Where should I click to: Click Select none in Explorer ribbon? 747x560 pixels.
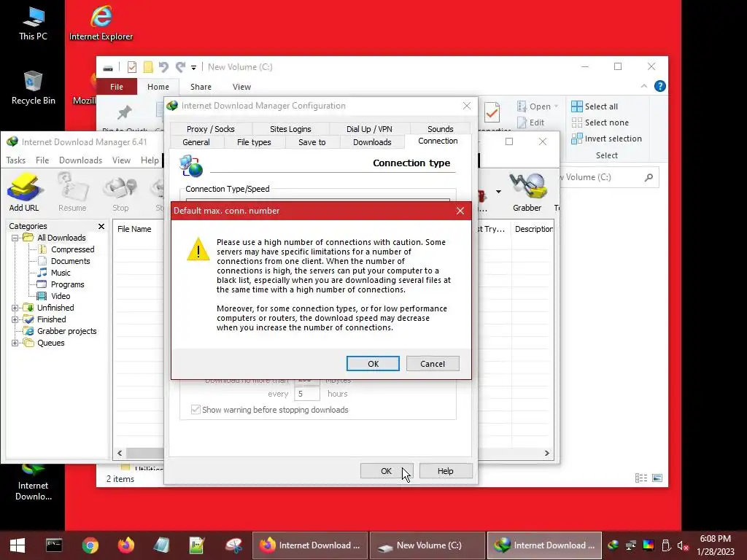[600, 122]
